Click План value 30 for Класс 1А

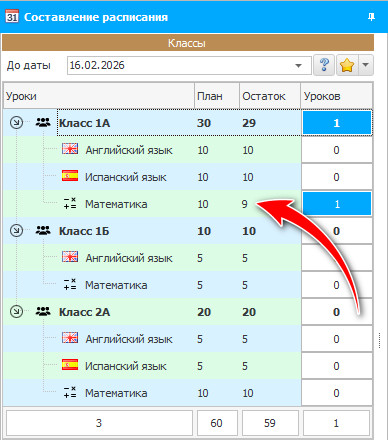tap(204, 123)
